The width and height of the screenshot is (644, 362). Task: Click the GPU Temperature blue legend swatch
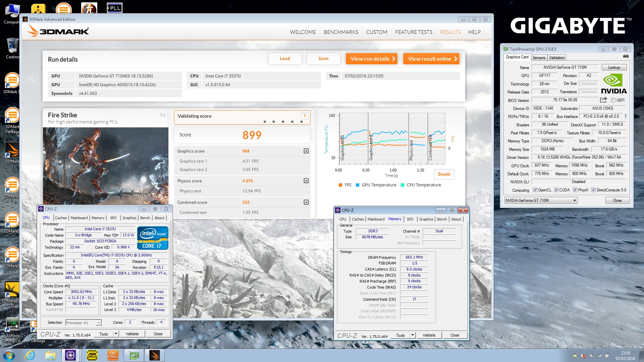coord(358,185)
